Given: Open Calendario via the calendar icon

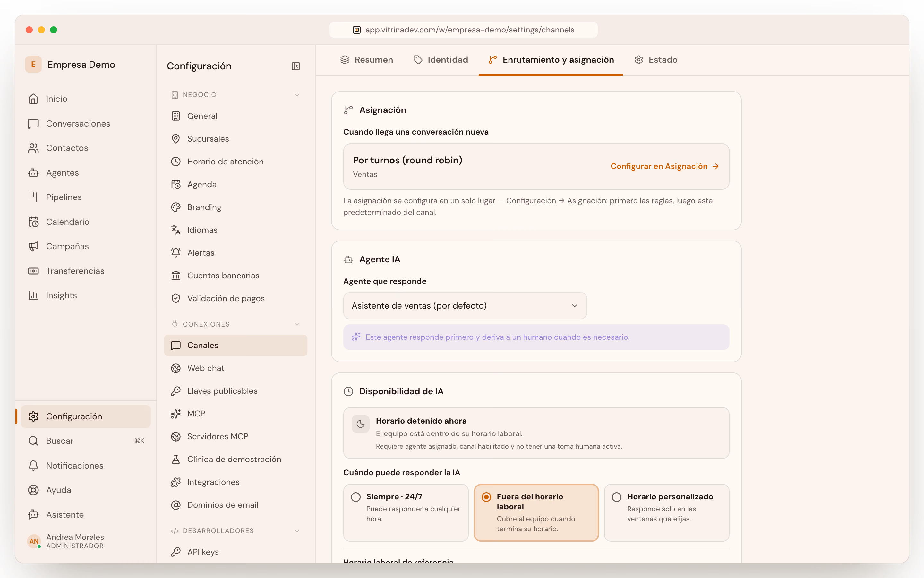Looking at the screenshot, I should coord(33,222).
